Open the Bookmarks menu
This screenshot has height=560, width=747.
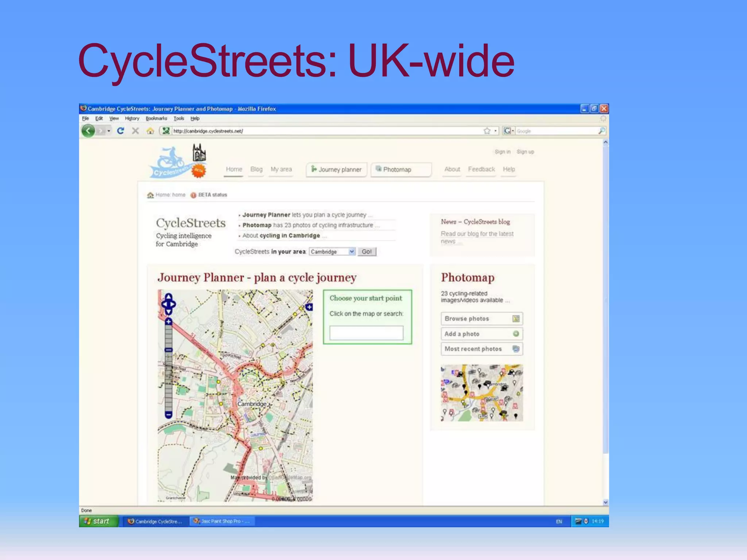tap(156, 118)
